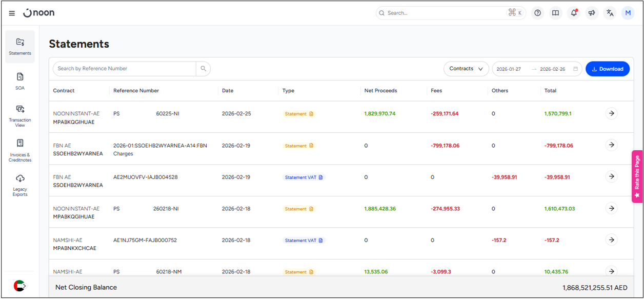Open Transaction View in sidebar
The image size is (644, 299).
point(20,115)
